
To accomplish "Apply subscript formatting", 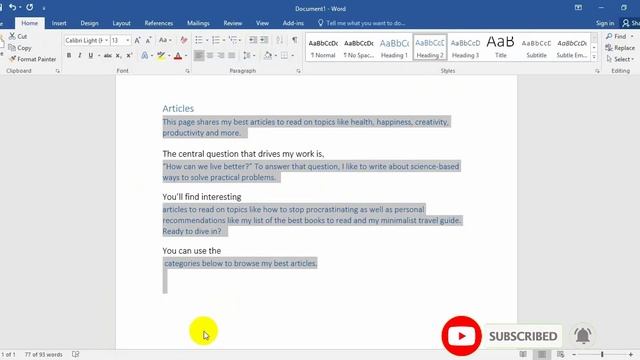I will point(118,56).
